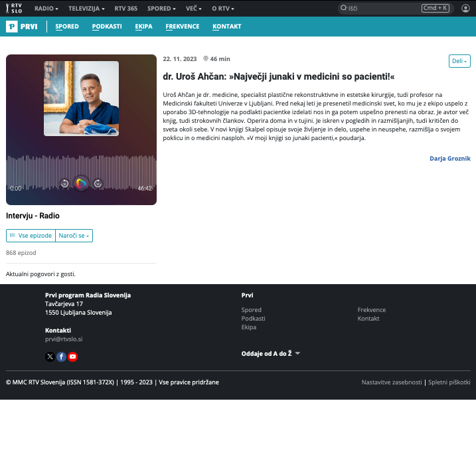Open author Darja Groznik link
476x476 pixels.
(x=449, y=159)
